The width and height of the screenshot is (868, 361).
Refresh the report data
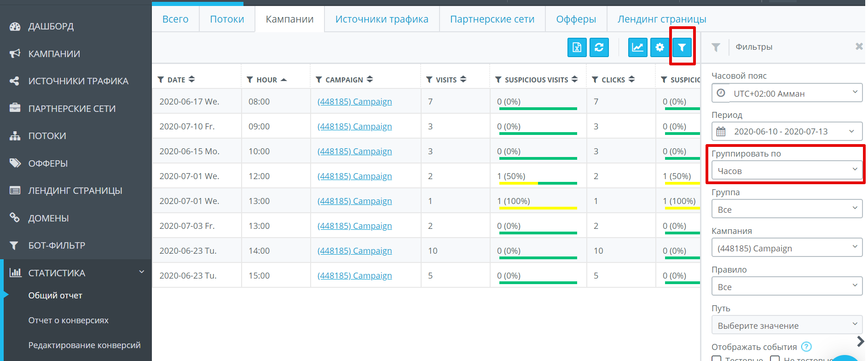[599, 47]
